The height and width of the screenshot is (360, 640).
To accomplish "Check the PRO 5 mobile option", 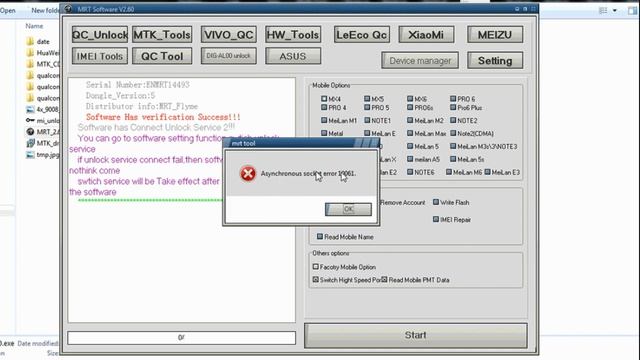I will click(x=367, y=108).
